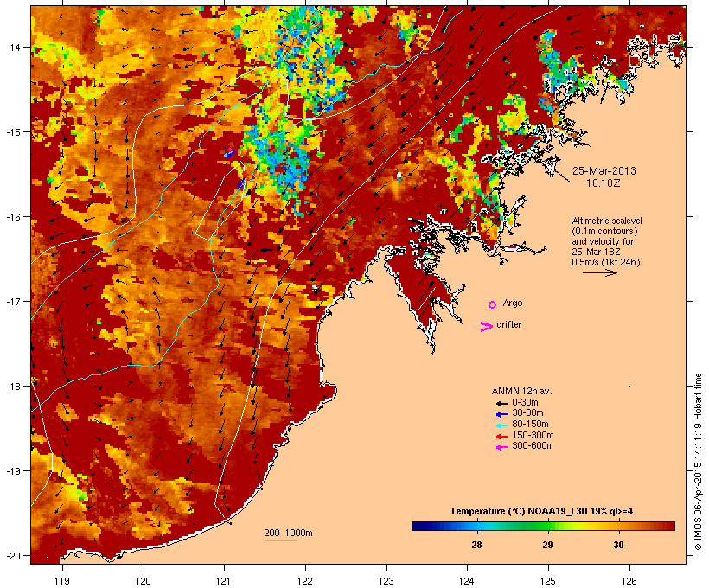The width and height of the screenshot is (709, 588).
Task: Click the blue 30-80m legend arrow
Action: 501,414
